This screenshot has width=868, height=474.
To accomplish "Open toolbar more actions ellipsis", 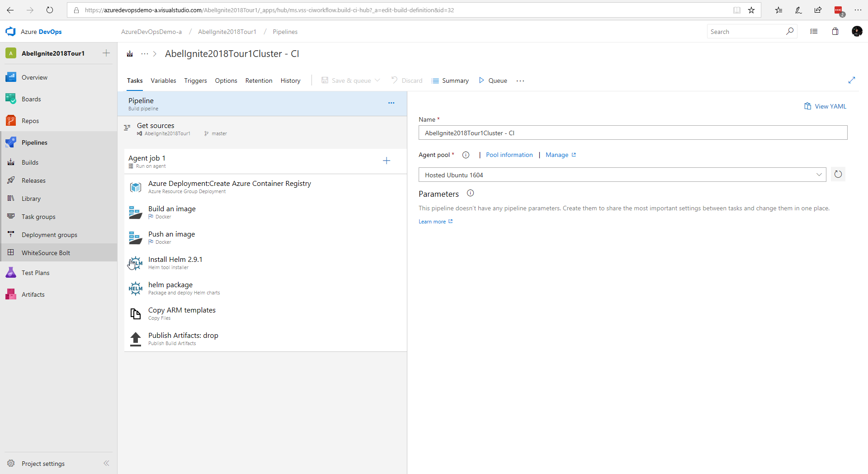I will (x=520, y=81).
